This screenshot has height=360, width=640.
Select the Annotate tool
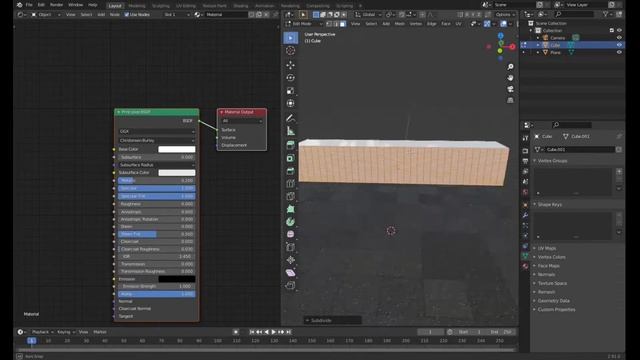(290, 118)
